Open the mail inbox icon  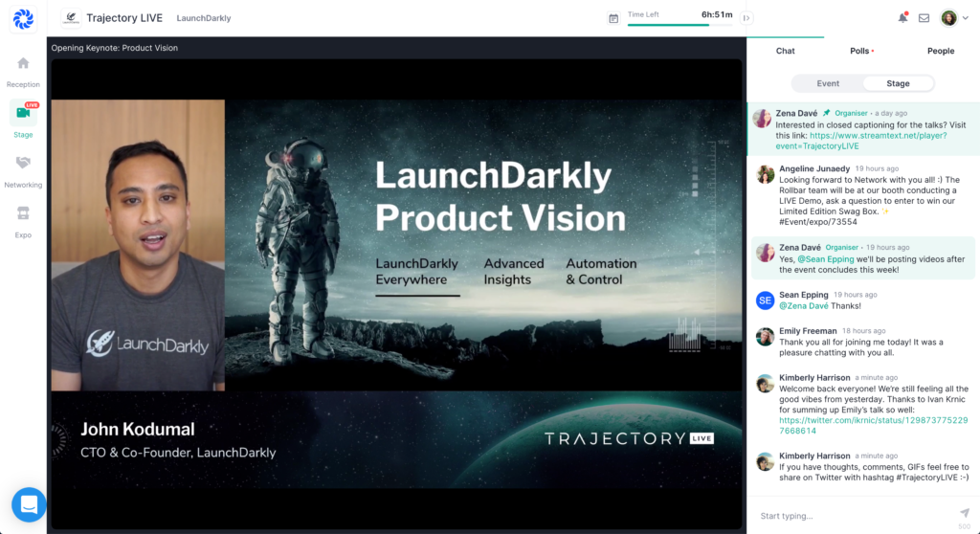(x=924, y=18)
